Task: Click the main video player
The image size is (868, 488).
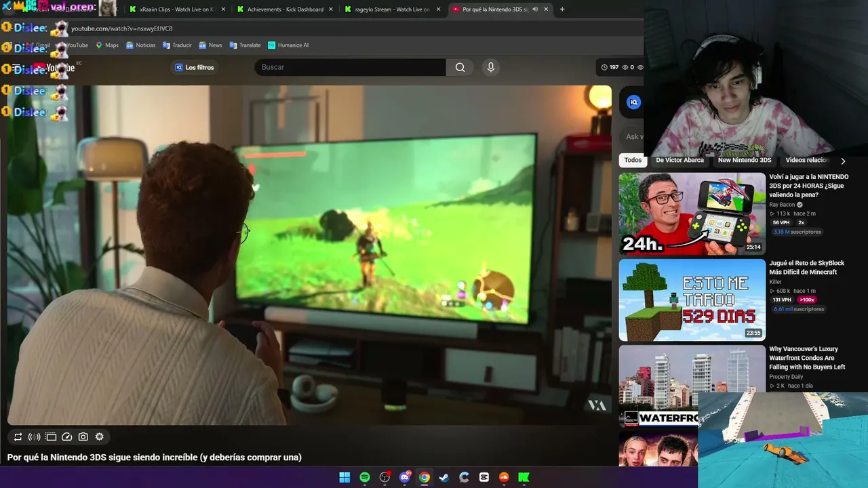Action: pyautogui.click(x=309, y=255)
